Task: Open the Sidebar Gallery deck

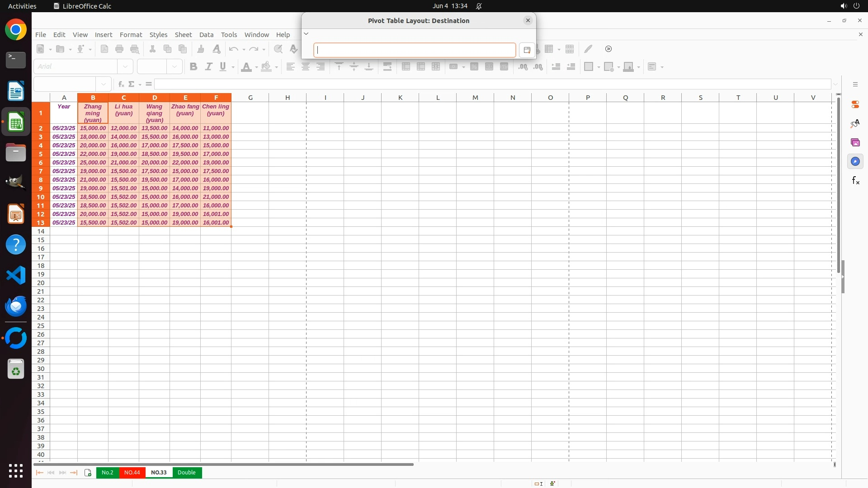Action: coord(855,143)
